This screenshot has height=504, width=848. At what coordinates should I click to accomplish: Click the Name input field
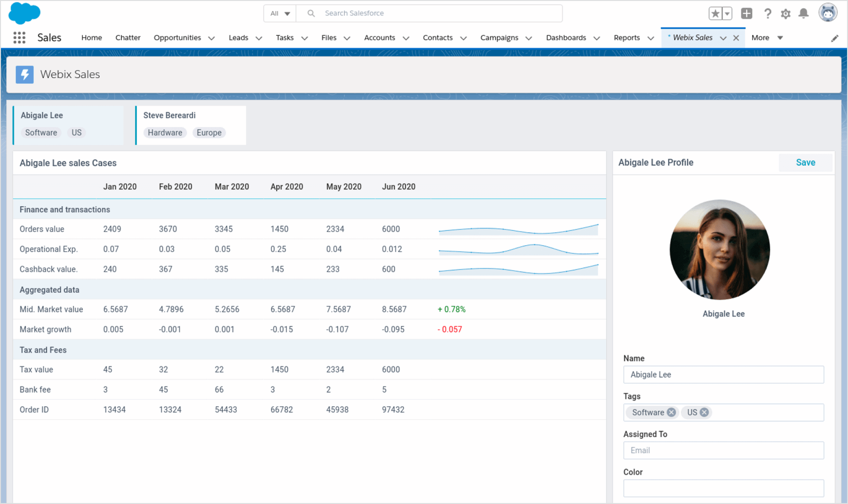[724, 374]
